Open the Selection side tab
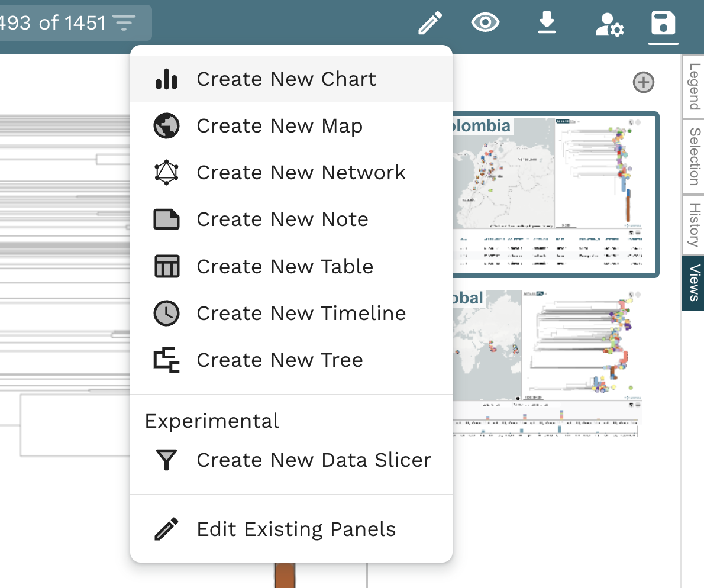Screen dimensions: 704x588 pos(693,157)
